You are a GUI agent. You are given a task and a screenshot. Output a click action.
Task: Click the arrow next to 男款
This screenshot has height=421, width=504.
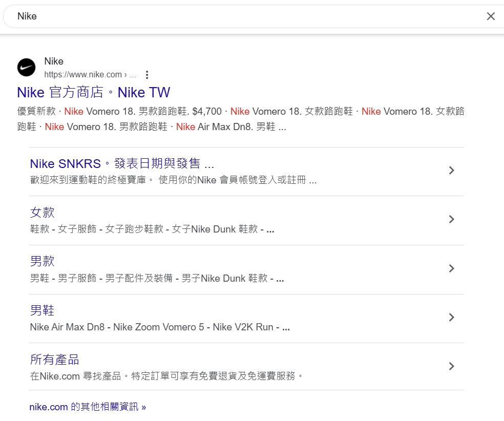click(451, 268)
